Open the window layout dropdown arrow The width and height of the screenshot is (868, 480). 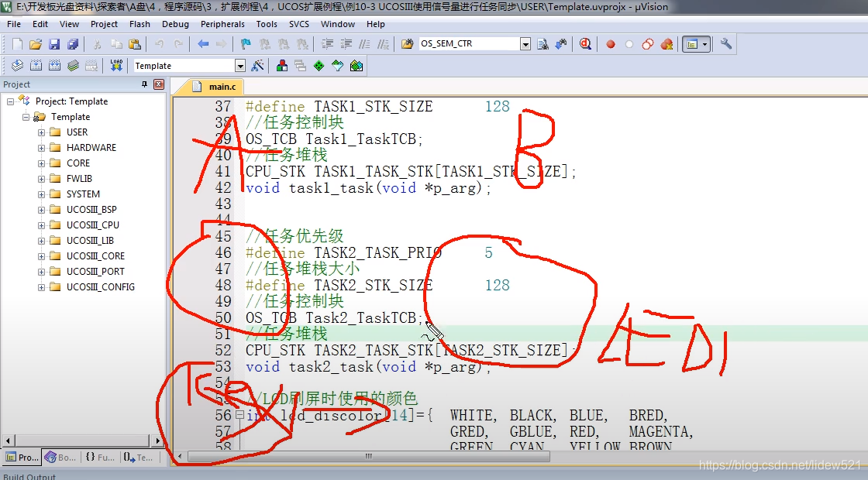[x=704, y=44]
